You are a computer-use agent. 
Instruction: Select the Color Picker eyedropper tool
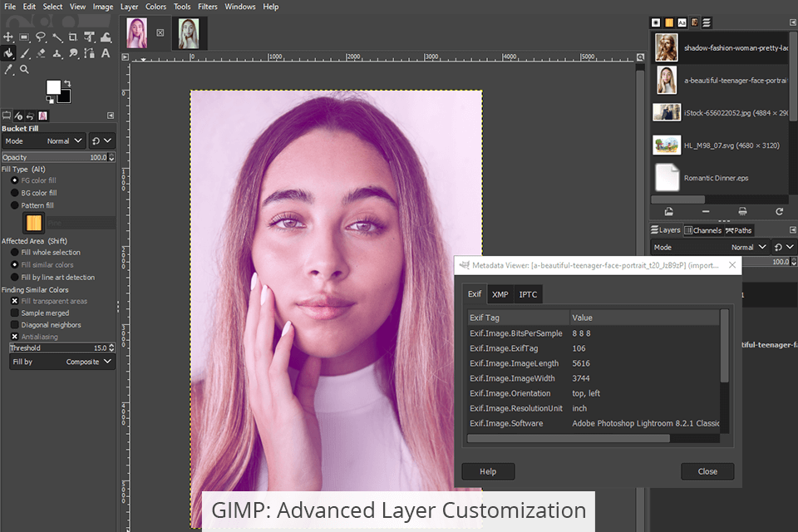tap(8, 69)
